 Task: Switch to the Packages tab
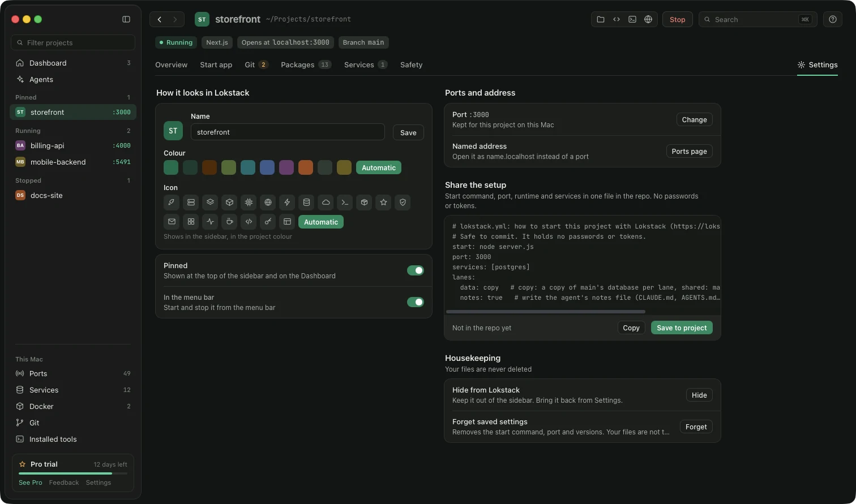point(306,64)
